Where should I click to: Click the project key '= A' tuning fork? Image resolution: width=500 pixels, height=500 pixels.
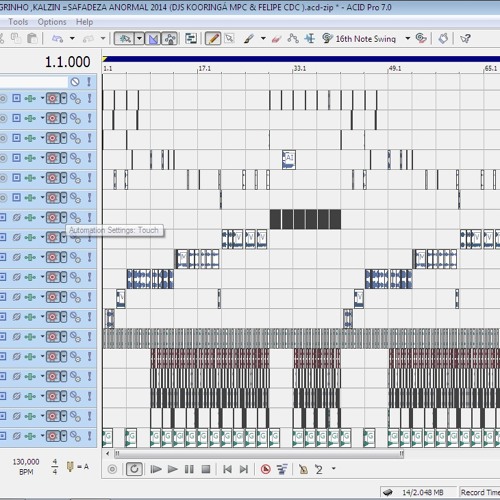[x=77, y=467]
